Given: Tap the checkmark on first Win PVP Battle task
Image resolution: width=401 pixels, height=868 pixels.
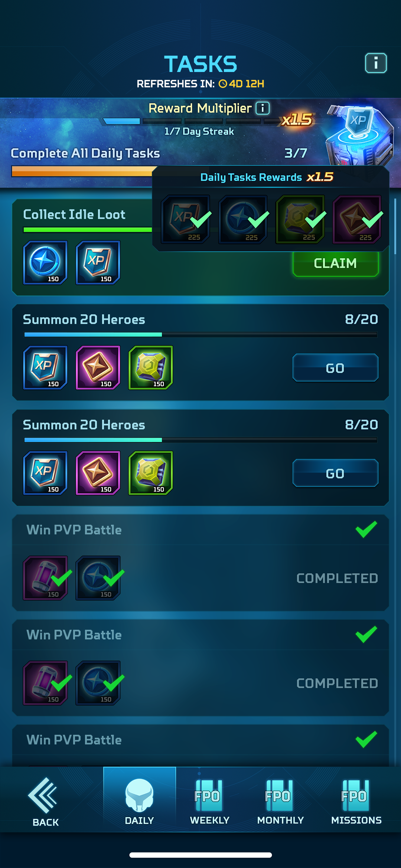Looking at the screenshot, I should pos(366,529).
